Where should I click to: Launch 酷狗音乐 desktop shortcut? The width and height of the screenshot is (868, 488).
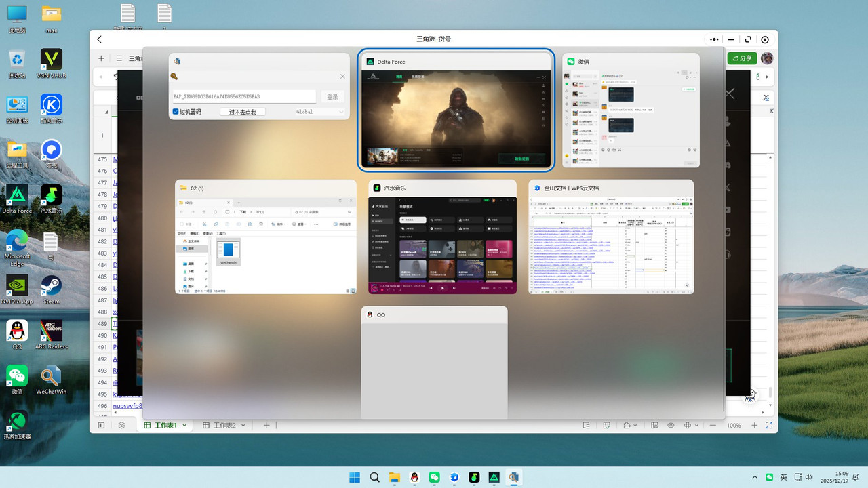point(52,109)
